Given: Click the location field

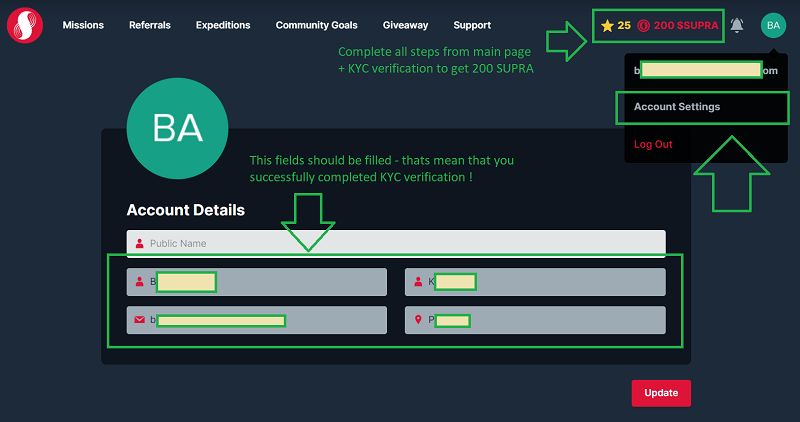Looking at the screenshot, I should 535,320.
